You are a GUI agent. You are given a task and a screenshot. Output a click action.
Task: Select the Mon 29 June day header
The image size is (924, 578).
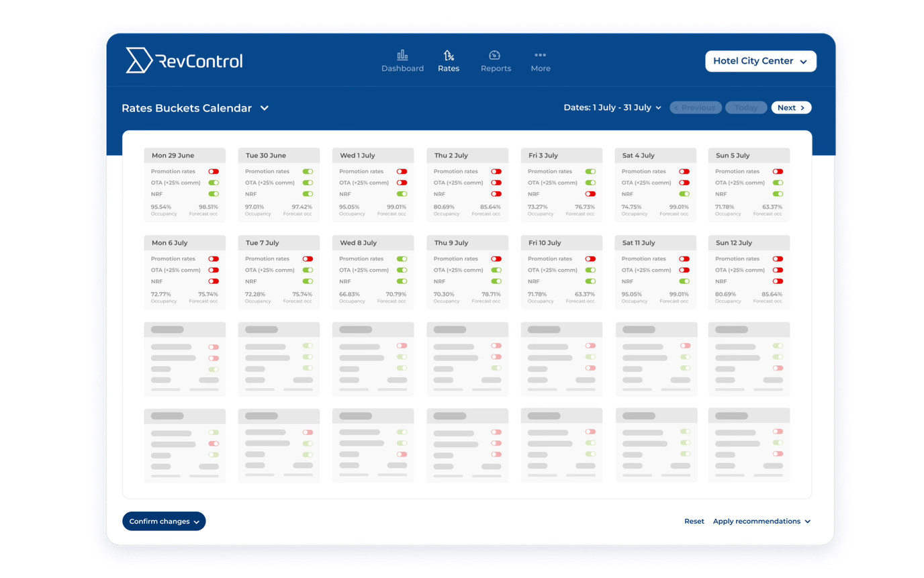coord(185,156)
